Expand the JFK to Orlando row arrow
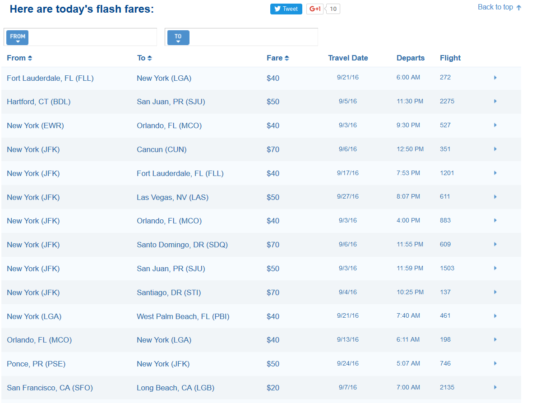 495,221
